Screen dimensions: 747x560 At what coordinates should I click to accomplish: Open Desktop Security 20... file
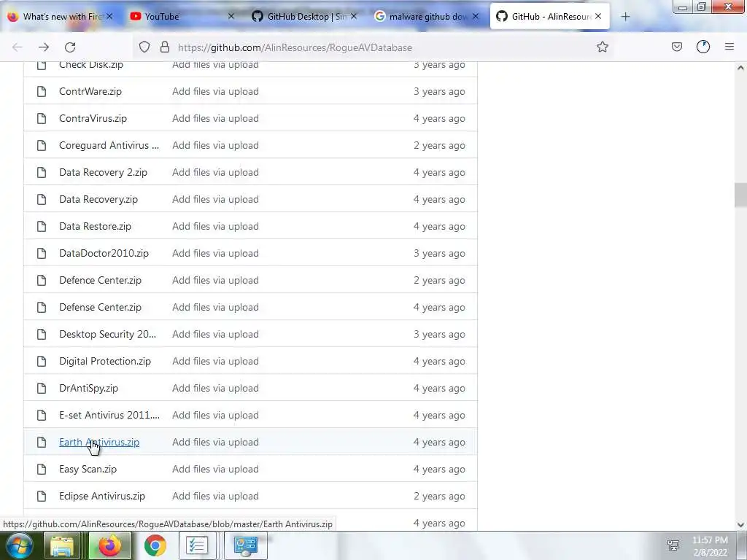[x=108, y=334]
